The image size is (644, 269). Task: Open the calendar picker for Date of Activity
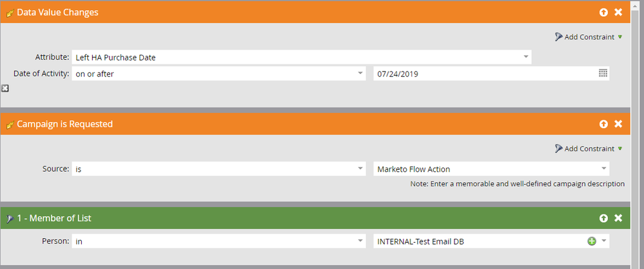tap(603, 73)
